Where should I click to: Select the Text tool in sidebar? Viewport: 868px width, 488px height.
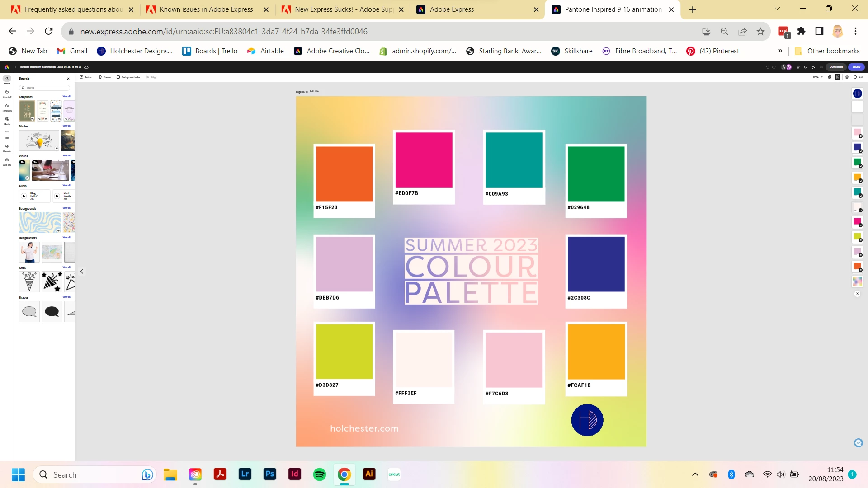tap(7, 134)
